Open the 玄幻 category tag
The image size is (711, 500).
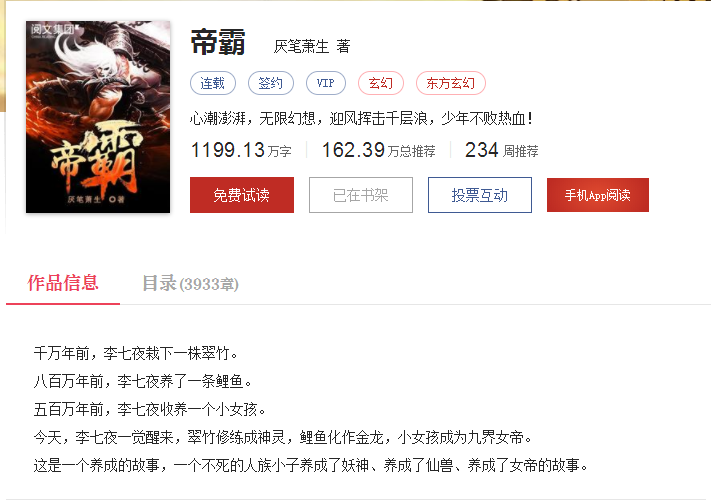pos(380,83)
